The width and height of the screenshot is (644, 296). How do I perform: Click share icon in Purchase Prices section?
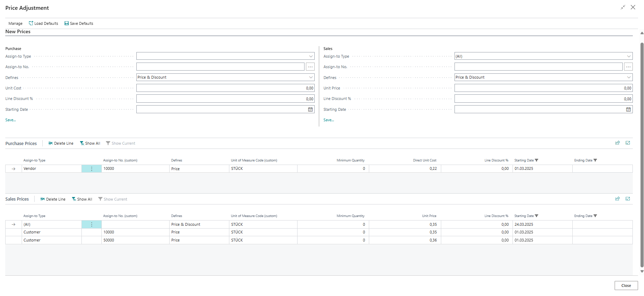(617, 143)
